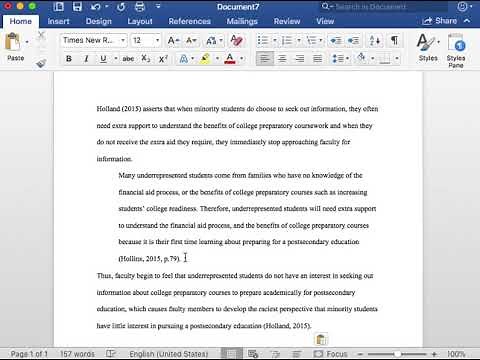Click the Paste clipboard icon
The image size is (480, 360).
click(13, 42)
